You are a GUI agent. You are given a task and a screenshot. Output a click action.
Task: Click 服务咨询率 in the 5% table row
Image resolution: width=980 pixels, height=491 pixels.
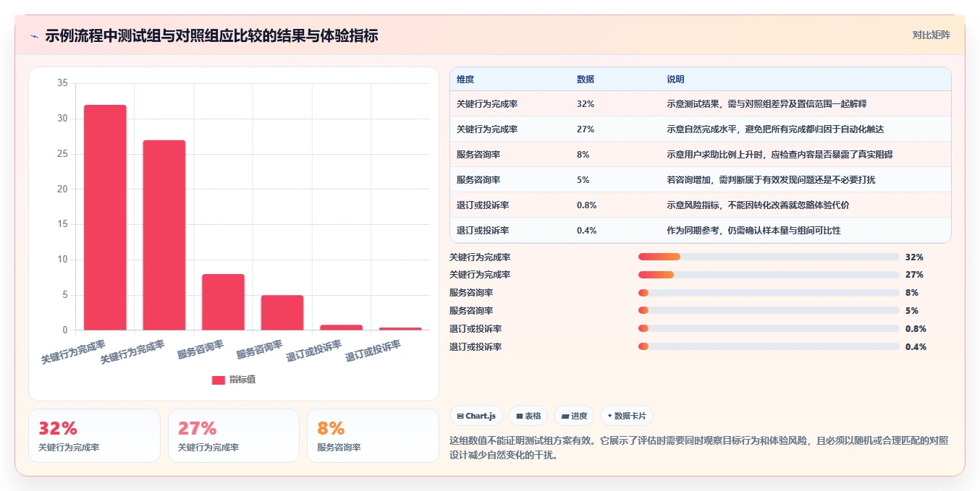478,180
